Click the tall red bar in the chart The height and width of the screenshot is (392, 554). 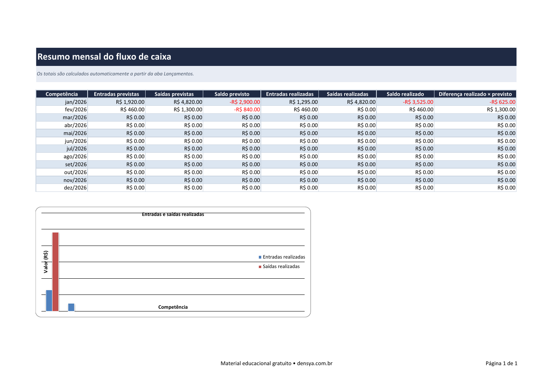(56, 272)
